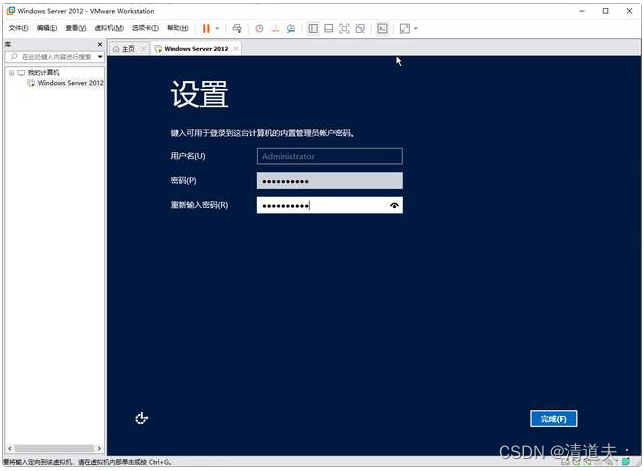This screenshot has width=644, height=471.
Task: Close the Windows Server 2012 tab
Action: point(236,48)
